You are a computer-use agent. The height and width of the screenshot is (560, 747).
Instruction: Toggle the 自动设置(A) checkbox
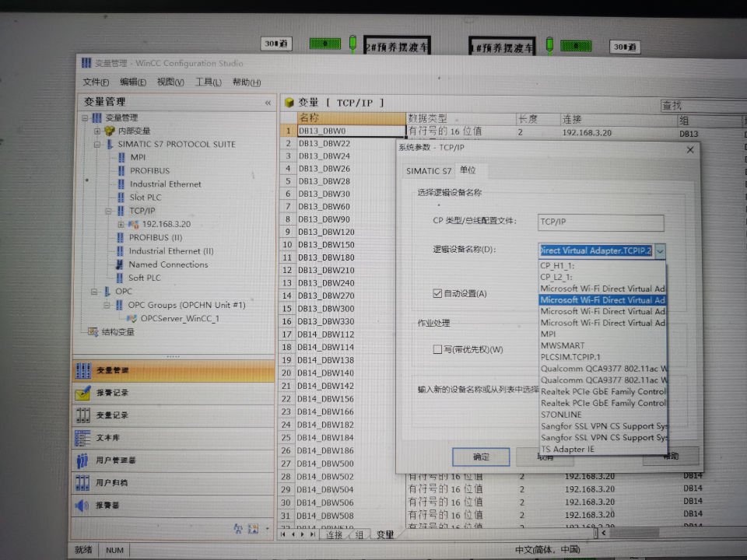[437, 293]
